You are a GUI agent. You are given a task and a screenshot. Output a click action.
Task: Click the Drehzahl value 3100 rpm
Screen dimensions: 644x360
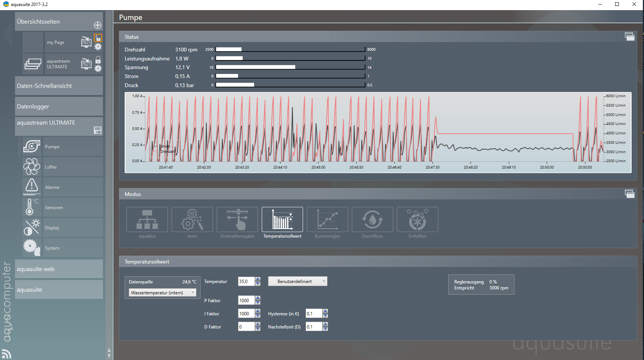186,50
